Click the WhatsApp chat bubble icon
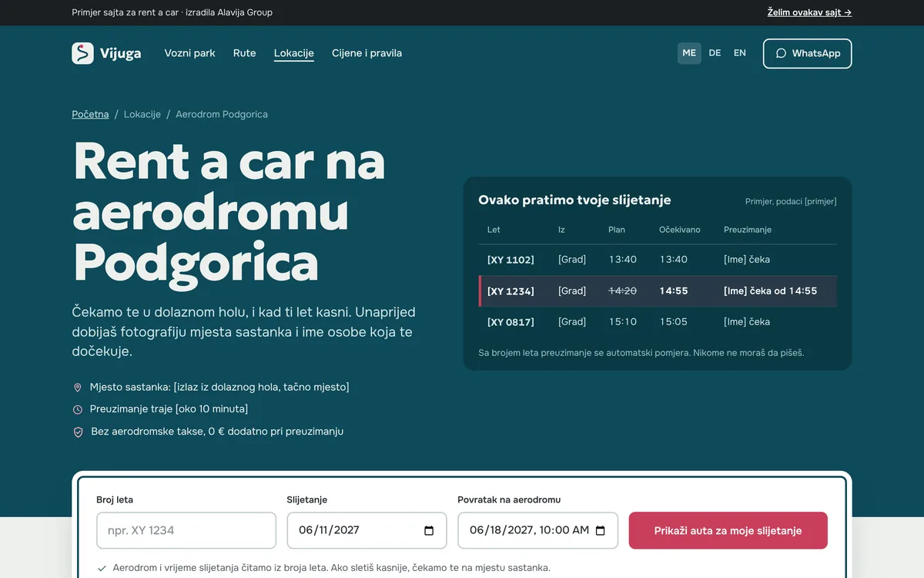 point(781,53)
